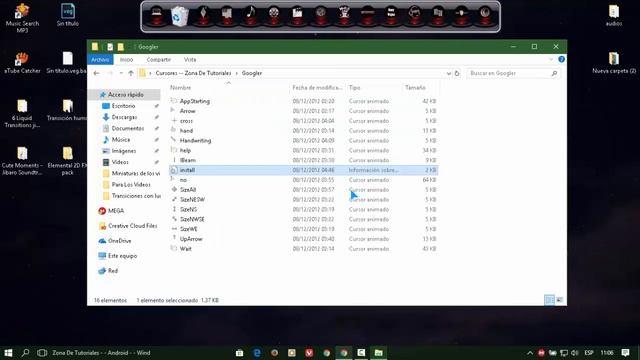Open the Archivo menu tab
Screen dimensions: 640x360
pos(100,60)
